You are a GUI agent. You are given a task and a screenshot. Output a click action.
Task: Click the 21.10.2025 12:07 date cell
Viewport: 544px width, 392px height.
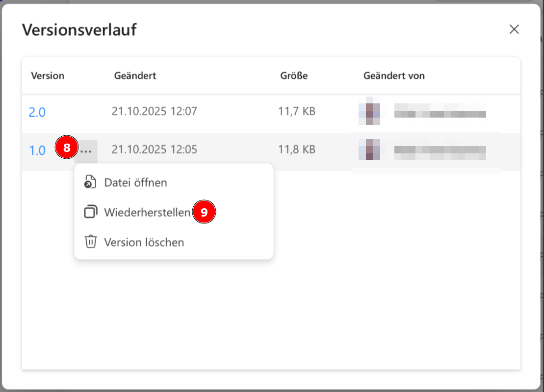tap(154, 111)
